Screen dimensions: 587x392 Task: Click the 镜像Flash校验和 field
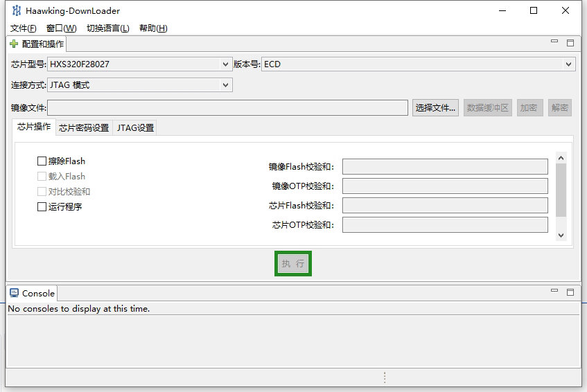445,167
